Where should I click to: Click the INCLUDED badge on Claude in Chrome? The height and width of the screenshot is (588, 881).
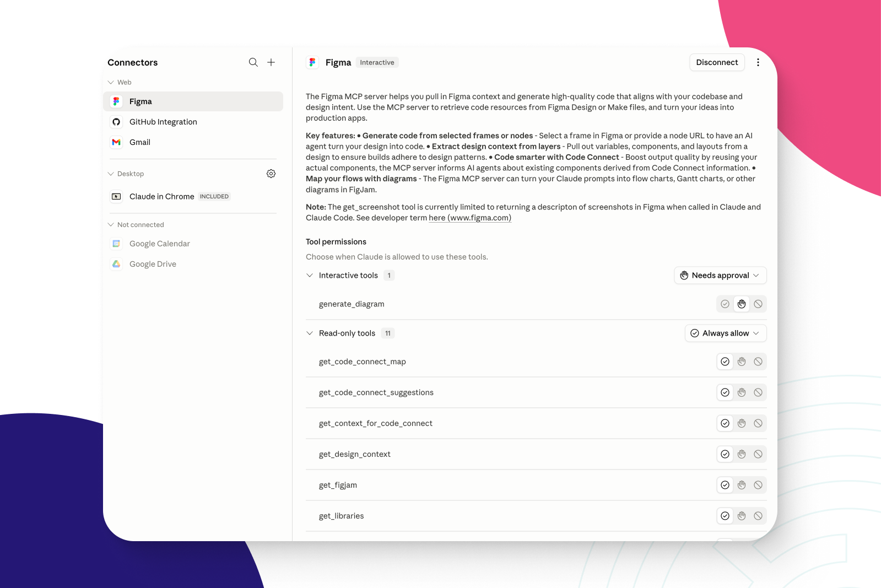(x=214, y=196)
